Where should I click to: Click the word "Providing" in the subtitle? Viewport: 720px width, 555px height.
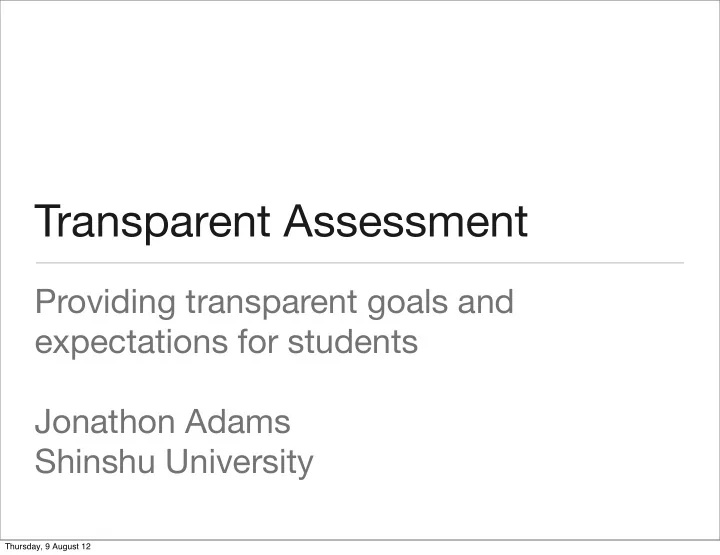(105, 303)
